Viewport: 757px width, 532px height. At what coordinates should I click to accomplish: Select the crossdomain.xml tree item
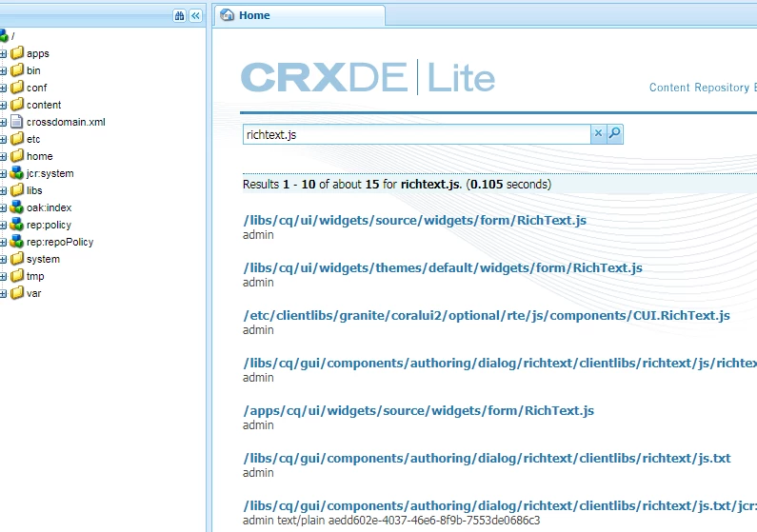coord(66,122)
